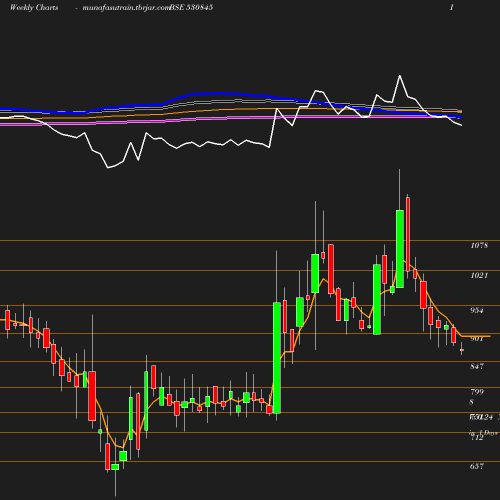Viewport: 500px width, 500px height.
Task: Click the 1078 price level label
Action: click(479, 245)
